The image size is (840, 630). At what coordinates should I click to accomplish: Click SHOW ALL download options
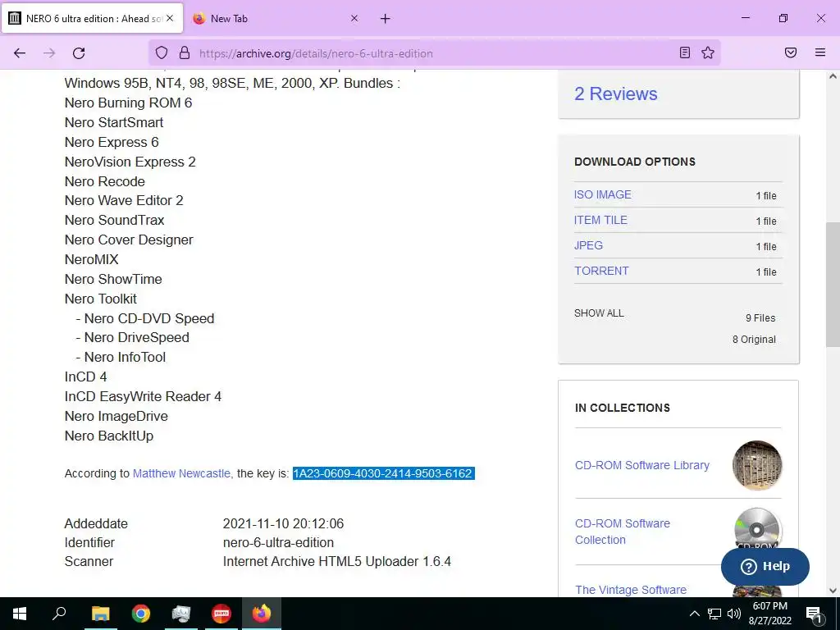coord(599,313)
